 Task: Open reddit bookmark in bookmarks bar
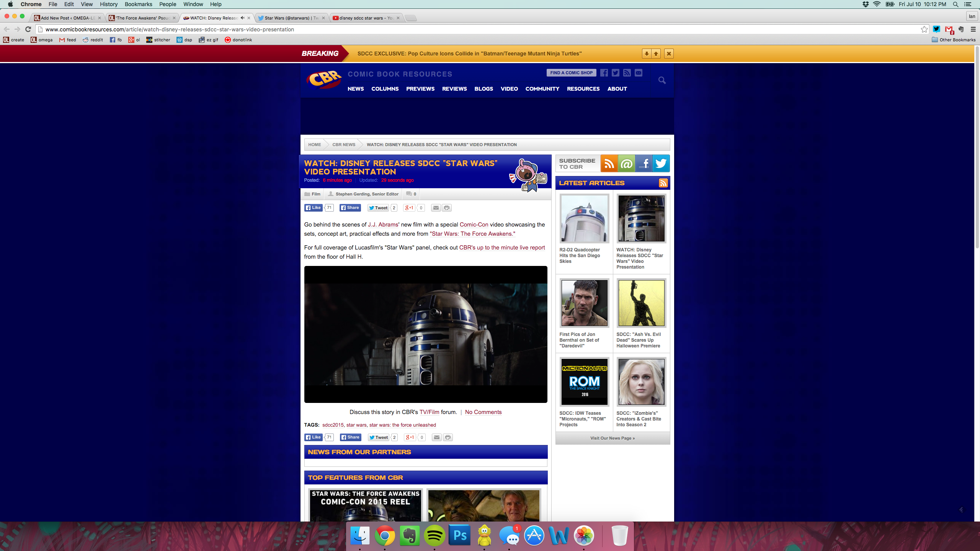click(93, 40)
